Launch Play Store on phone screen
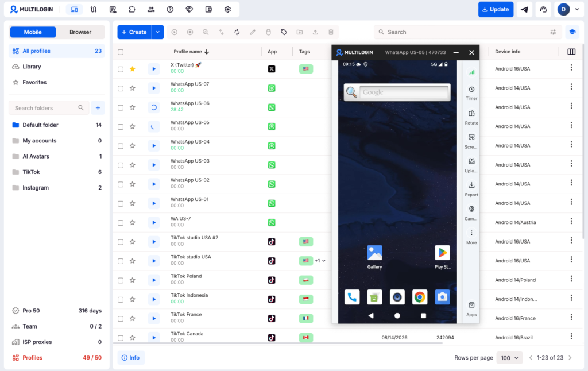The image size is (588, 371). pyautogui.click(x=442, y=257)
